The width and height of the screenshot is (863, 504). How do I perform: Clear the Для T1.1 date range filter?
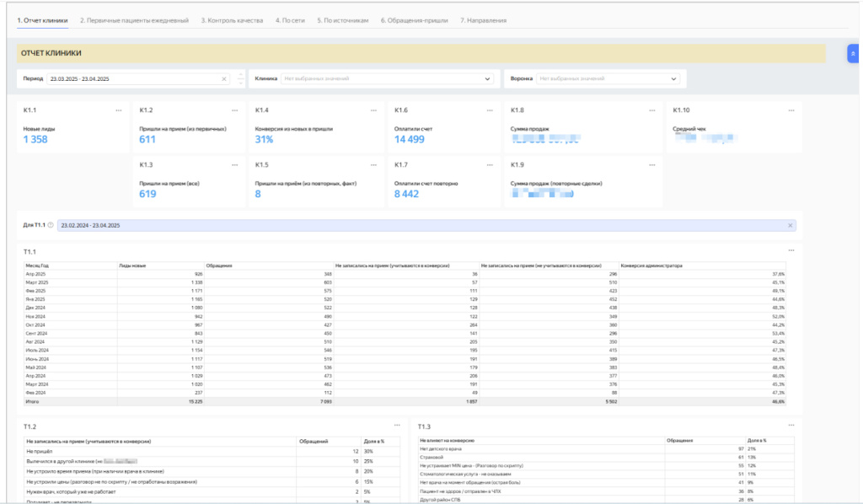pos(790,226)
